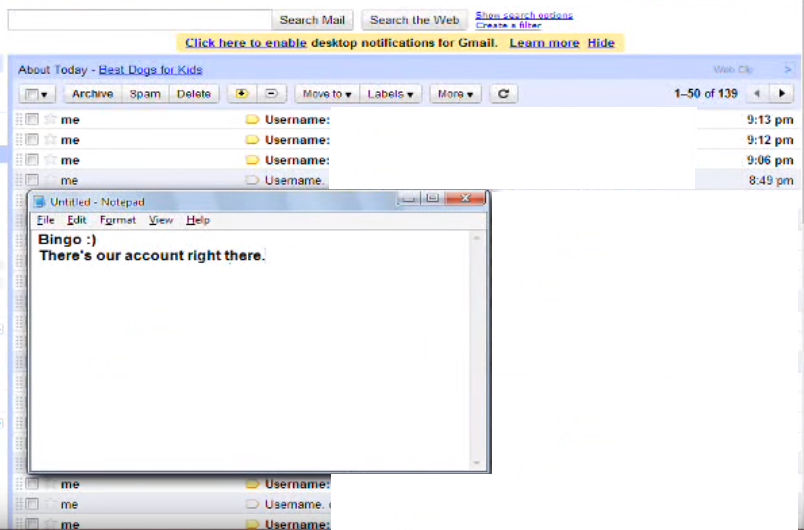Tick checkbox of the 9:12 pm message
Viewport: 804px width, 530px height.
[x=32, y=139]
